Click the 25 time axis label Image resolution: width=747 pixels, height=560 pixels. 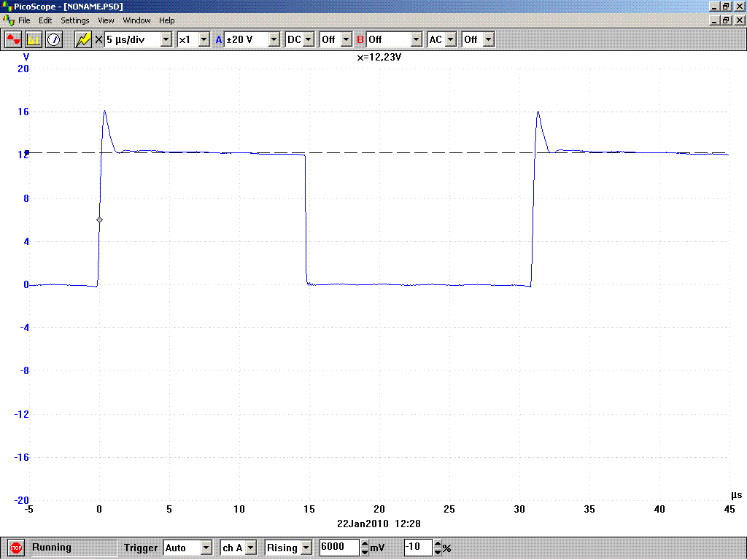click(x=449, y=510)
